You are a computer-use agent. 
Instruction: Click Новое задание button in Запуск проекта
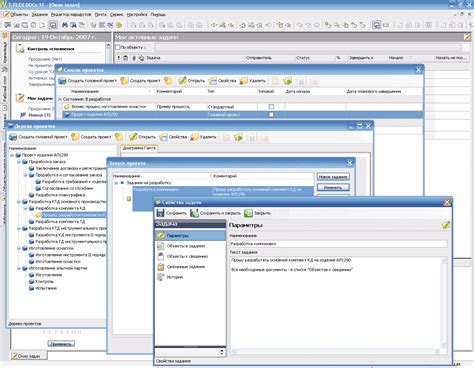pos(333,177)
